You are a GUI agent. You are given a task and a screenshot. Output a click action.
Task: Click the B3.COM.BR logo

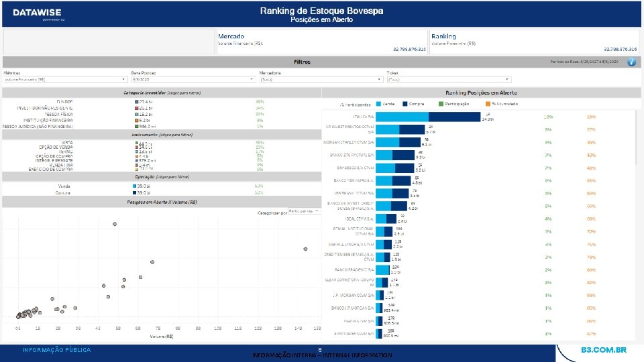(x=603, y=350)
